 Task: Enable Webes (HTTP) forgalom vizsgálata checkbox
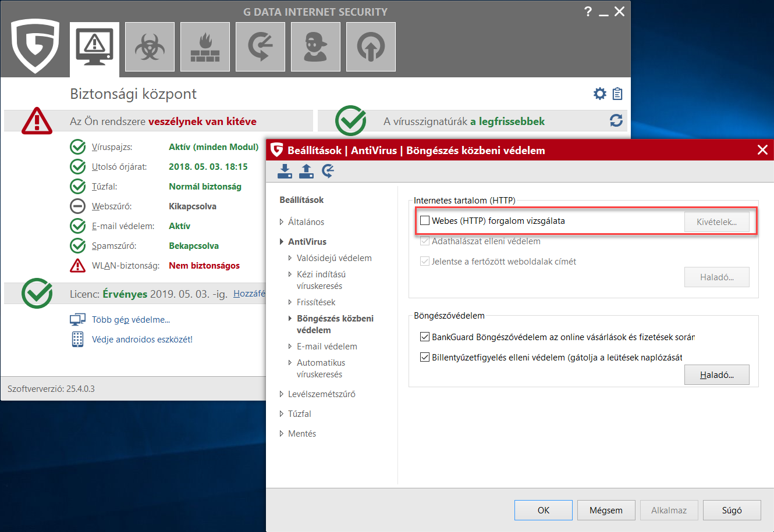pyautogui.click(x=425, y=221)
